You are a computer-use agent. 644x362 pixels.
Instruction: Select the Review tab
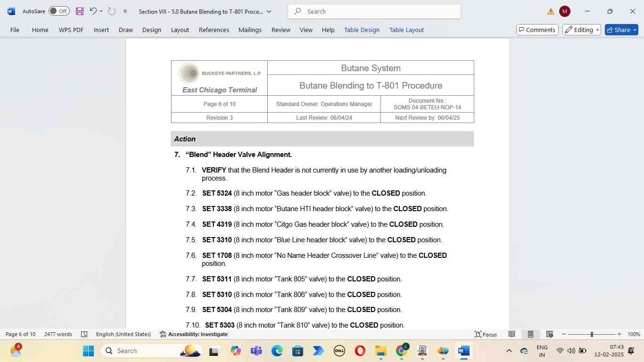tap(281, 30)
